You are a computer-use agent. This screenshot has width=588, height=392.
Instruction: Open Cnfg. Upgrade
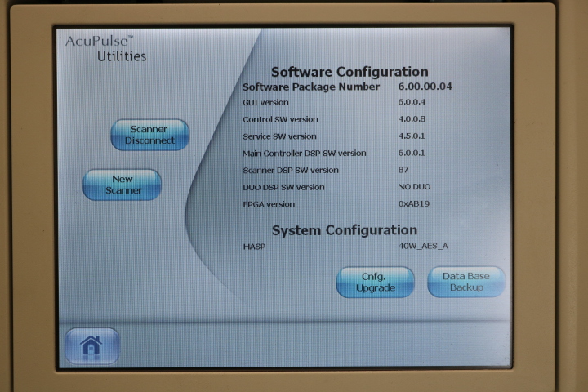click(x=376, y=282)
